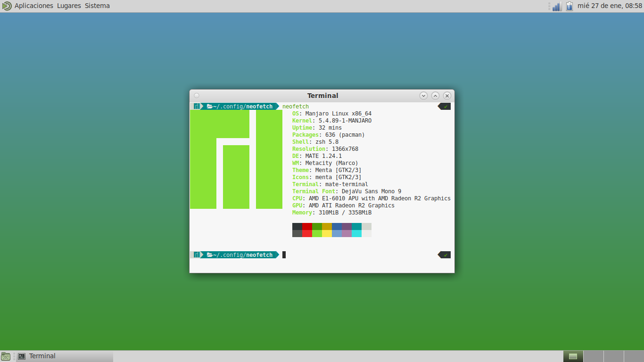Switch to the last workspace in switcher
This screenshot has height=362, width=644.
pyautogui.click(x=634, y=356)
